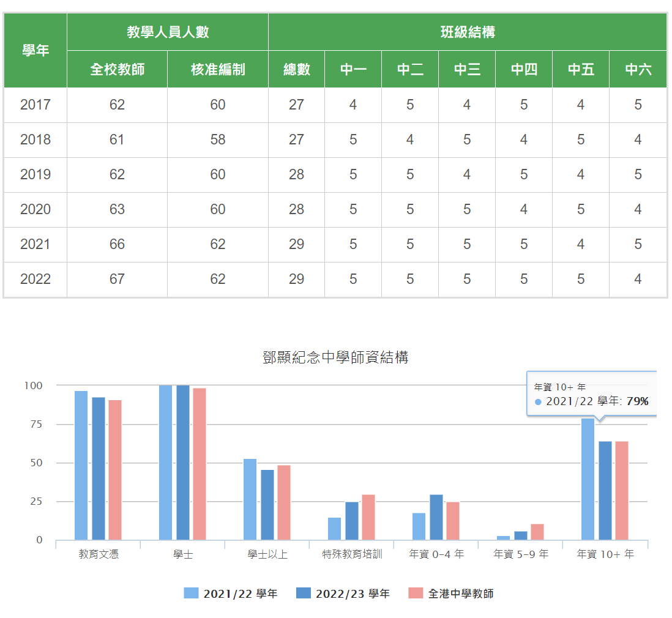
Task: Click the pink bar for 年資 5-9 年
Action: 537,532
